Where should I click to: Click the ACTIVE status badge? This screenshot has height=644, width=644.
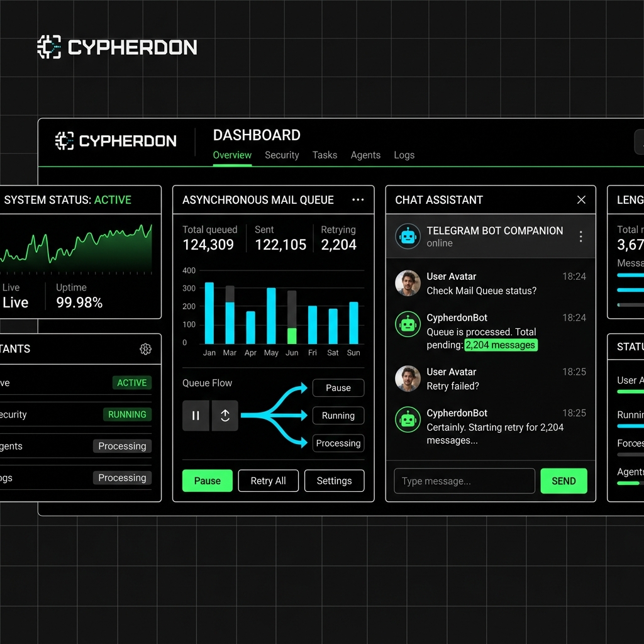pyautogui.click(x=132, y=382)
